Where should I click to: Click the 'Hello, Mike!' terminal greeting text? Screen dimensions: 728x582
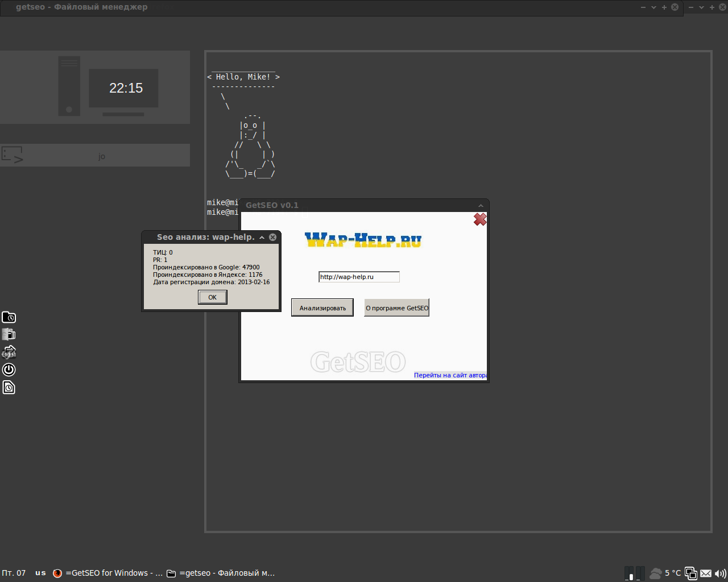click(243, 77)
